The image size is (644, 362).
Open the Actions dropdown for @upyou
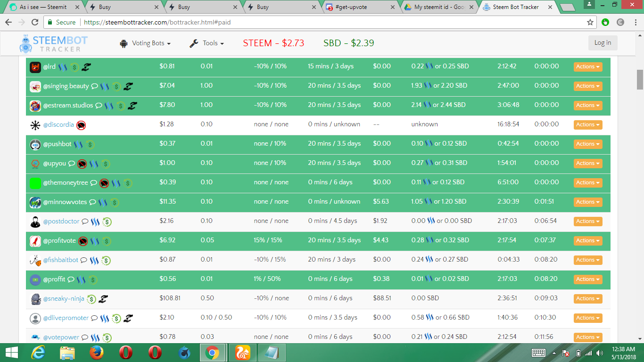(x=588, y=164)
